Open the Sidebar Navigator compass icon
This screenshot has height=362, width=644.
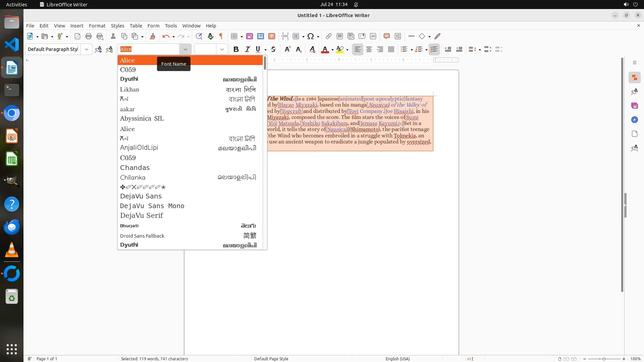(634, 120)
